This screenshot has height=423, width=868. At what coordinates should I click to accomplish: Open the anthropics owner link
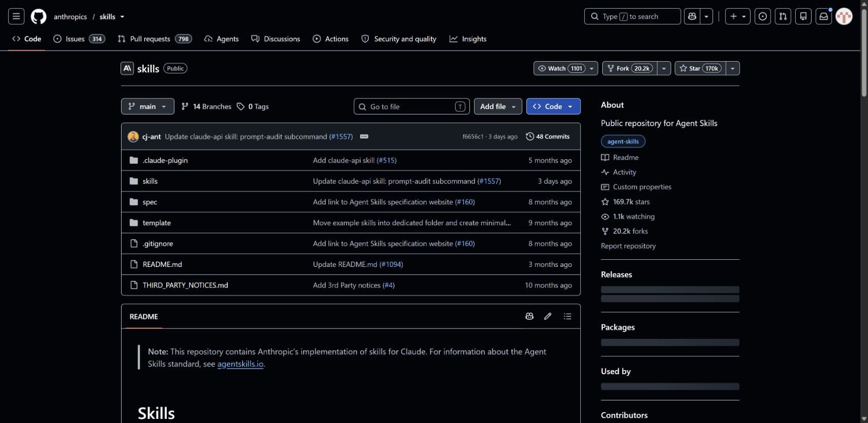[70, 17]
